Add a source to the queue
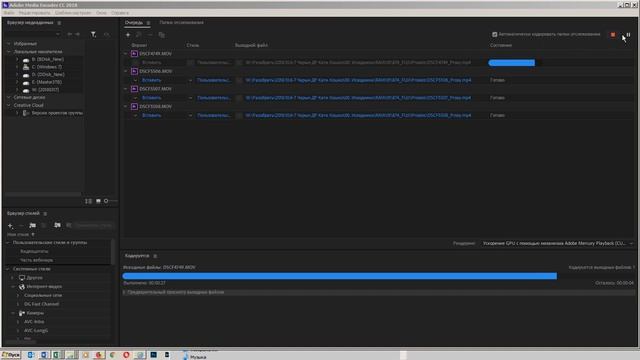The image size is (640, 360). tap(128, 35)
